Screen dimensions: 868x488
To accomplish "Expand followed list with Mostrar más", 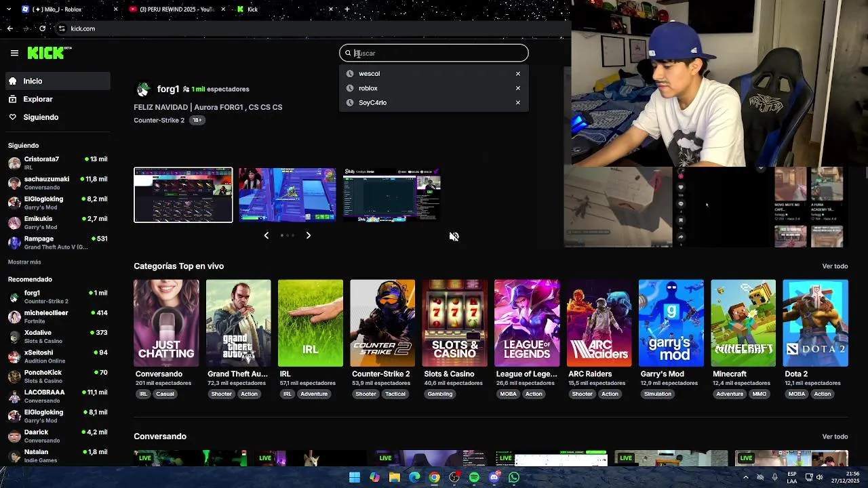I will click(x=24, y=262).
